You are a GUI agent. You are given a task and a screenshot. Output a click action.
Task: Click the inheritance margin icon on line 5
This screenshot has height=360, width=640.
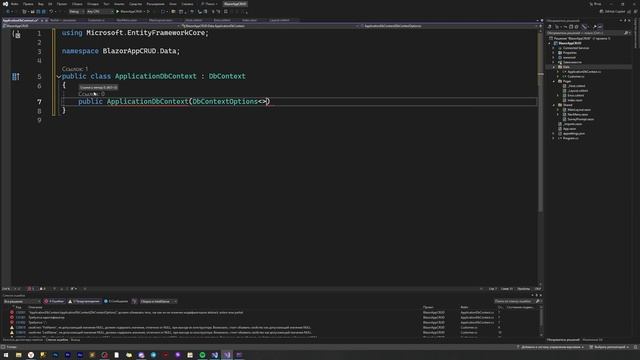[x=16, y=76]
